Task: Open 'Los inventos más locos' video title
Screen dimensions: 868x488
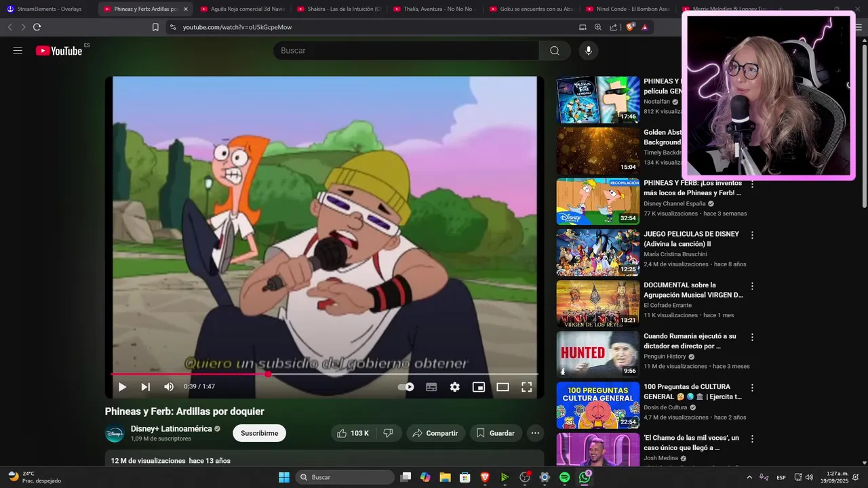Action: 692,188
